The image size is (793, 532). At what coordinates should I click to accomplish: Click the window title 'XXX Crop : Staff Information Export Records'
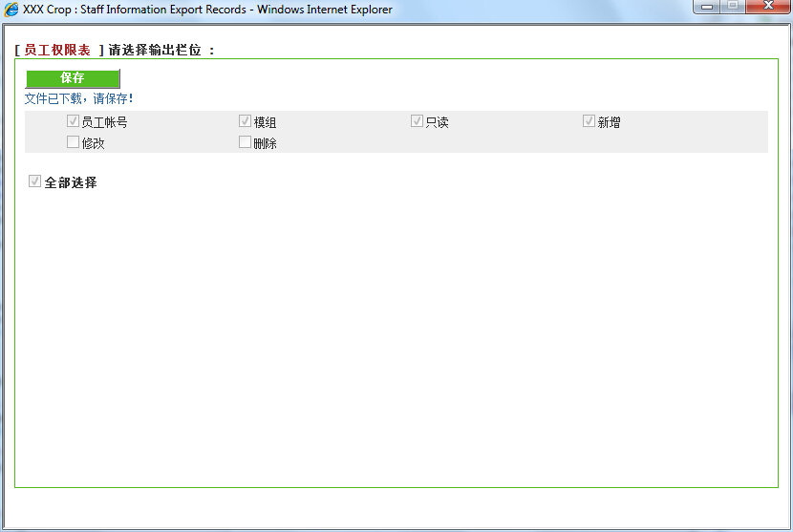135,10
